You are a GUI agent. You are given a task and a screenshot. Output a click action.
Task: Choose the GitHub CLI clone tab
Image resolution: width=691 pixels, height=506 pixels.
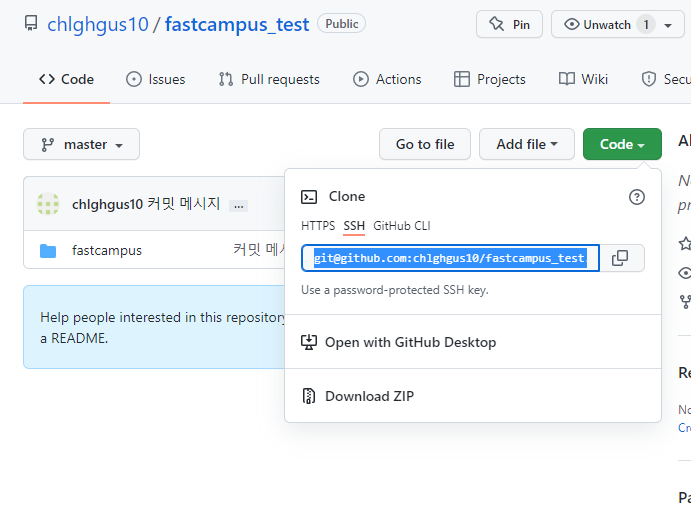(x=401, y=226)
